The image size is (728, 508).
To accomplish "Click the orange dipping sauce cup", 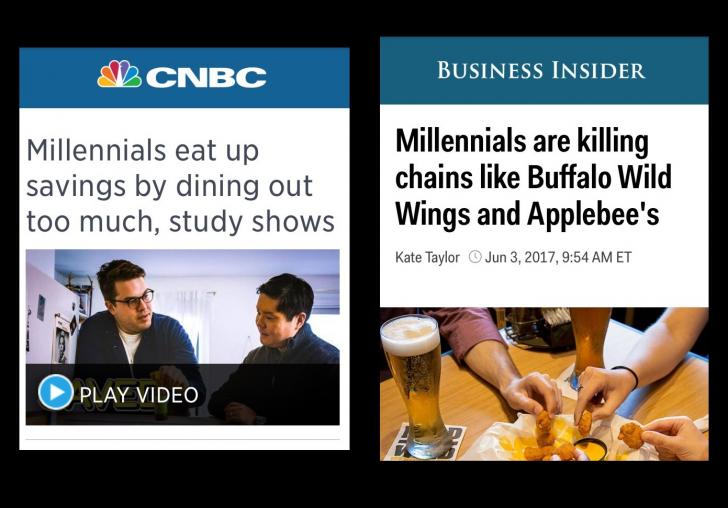I will tap(592, 446).
